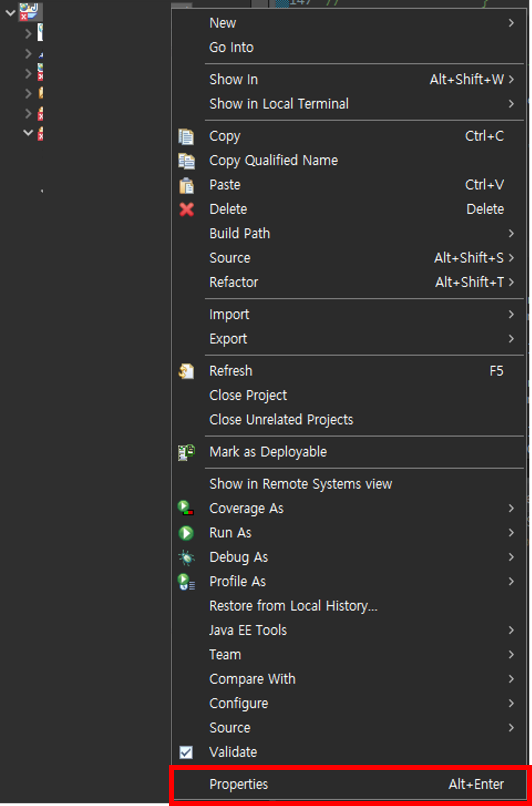Open the Compare With submenu

click(x=349, y=679)
